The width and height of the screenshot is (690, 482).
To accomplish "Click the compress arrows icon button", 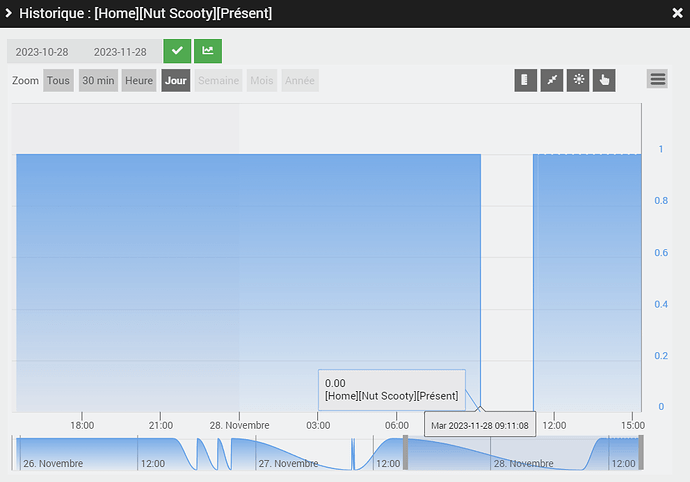I will (552, 80).
